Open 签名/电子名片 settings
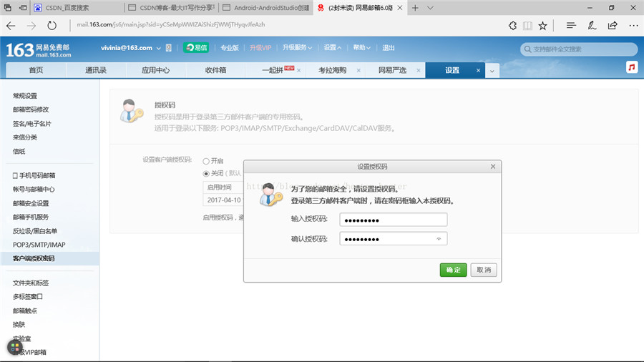 [32, 124]
